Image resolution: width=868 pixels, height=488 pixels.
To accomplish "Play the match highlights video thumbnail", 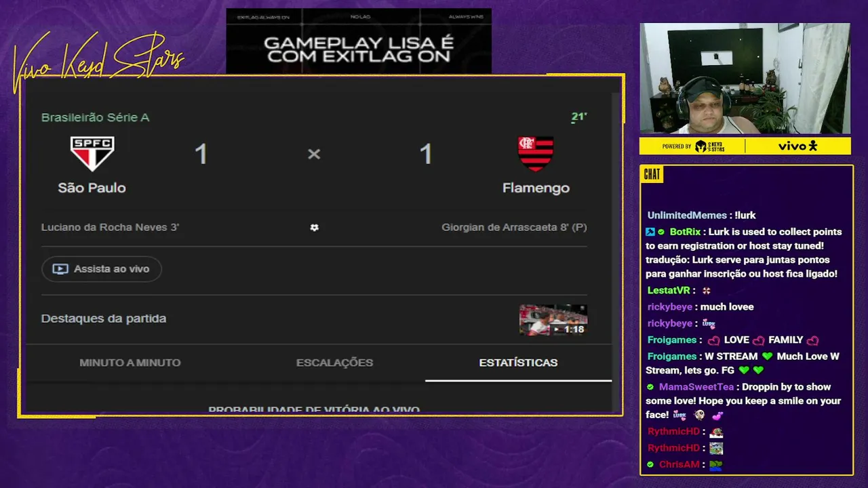I will click(553, 320).
